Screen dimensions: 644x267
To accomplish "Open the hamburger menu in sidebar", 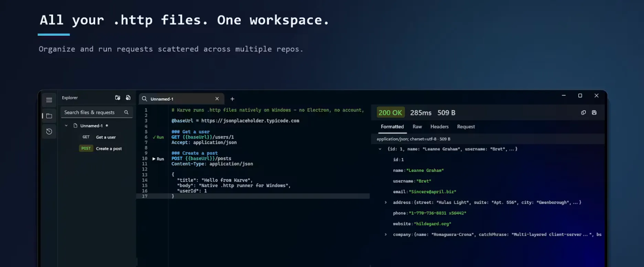I will (x=49, y=100).
